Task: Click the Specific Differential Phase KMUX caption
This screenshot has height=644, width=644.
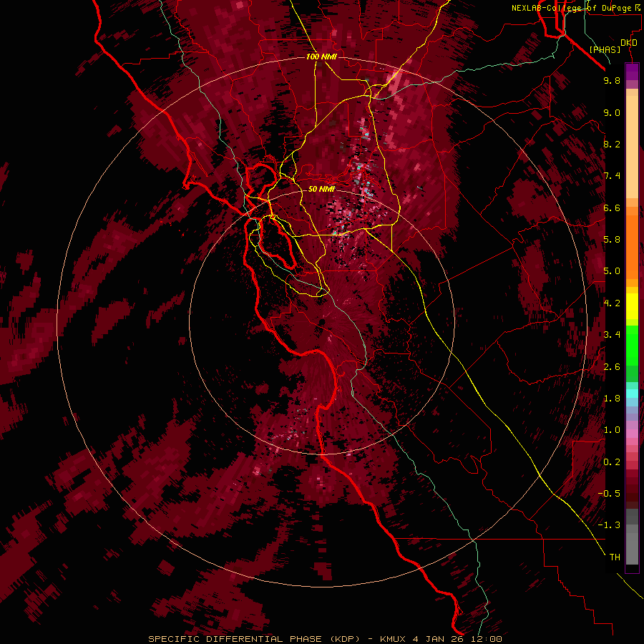Action: click(x=326, y=639)
